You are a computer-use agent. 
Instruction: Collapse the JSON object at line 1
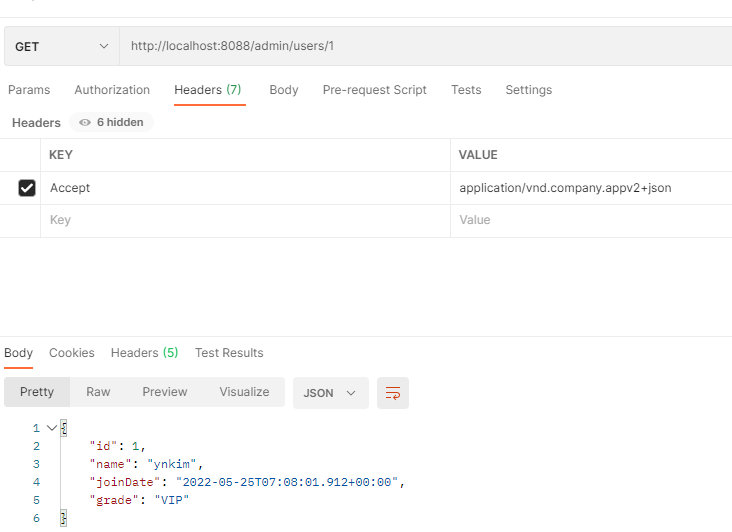pos(52,428)
